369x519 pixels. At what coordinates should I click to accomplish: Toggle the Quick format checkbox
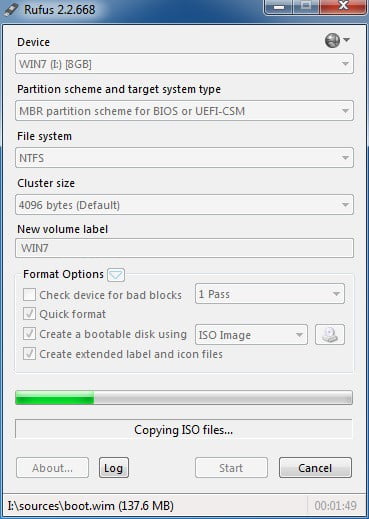click(29, 314)
